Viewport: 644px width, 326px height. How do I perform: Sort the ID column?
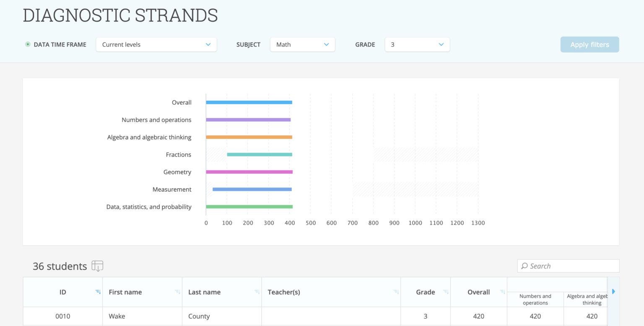(x=98, y=292)
